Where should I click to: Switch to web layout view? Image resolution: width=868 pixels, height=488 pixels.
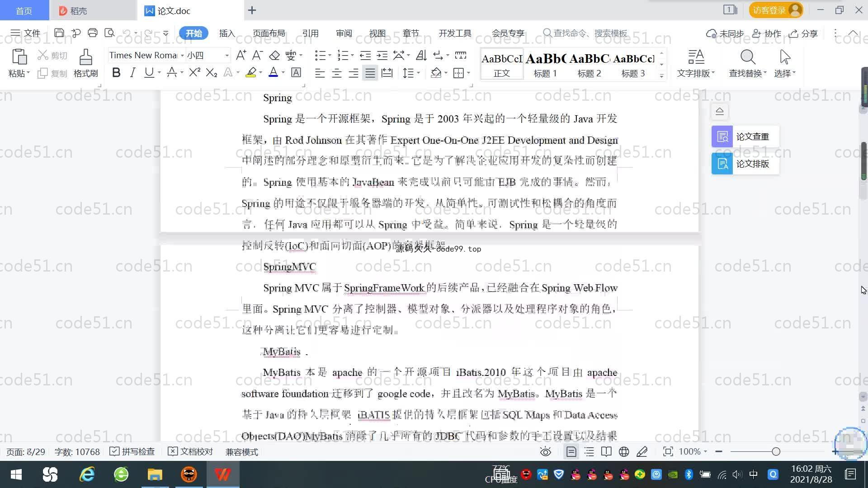[624, 451]
